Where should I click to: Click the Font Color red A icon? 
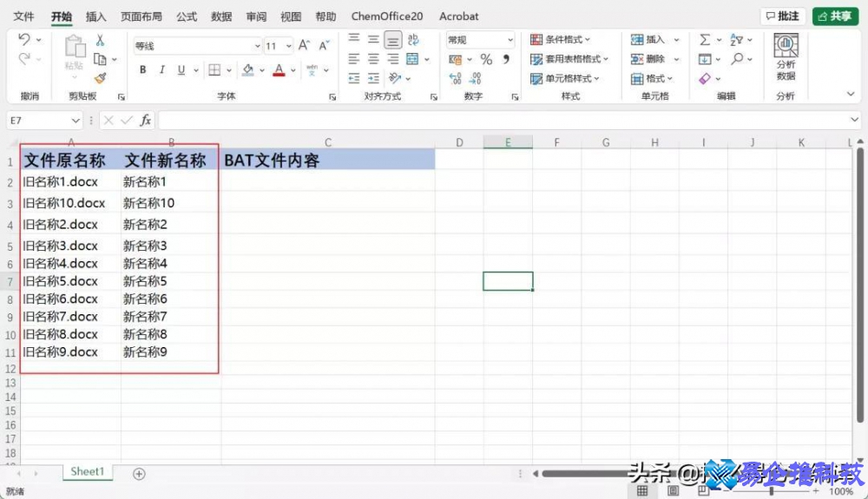point(279,69)
